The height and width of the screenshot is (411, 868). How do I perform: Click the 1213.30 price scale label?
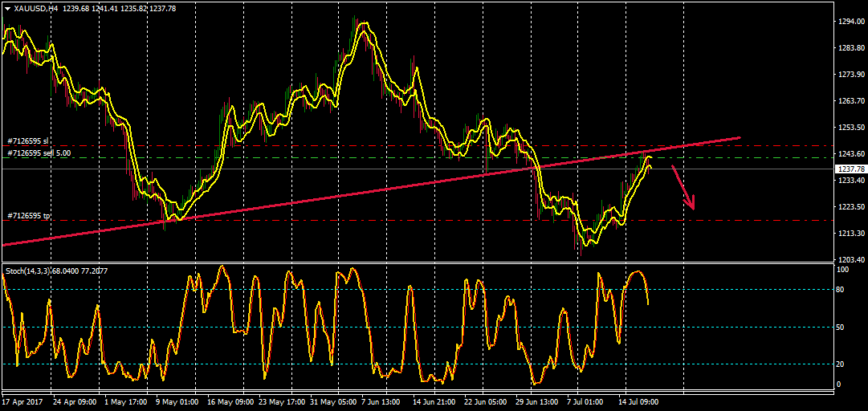pyautogui.click(x=851, y=234)
